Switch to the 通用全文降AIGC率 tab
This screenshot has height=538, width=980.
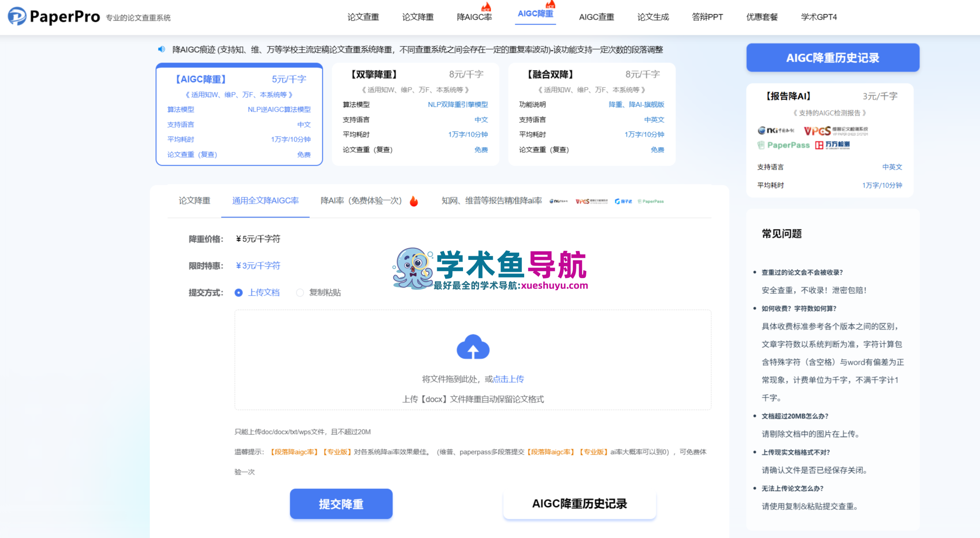(265, 201)
